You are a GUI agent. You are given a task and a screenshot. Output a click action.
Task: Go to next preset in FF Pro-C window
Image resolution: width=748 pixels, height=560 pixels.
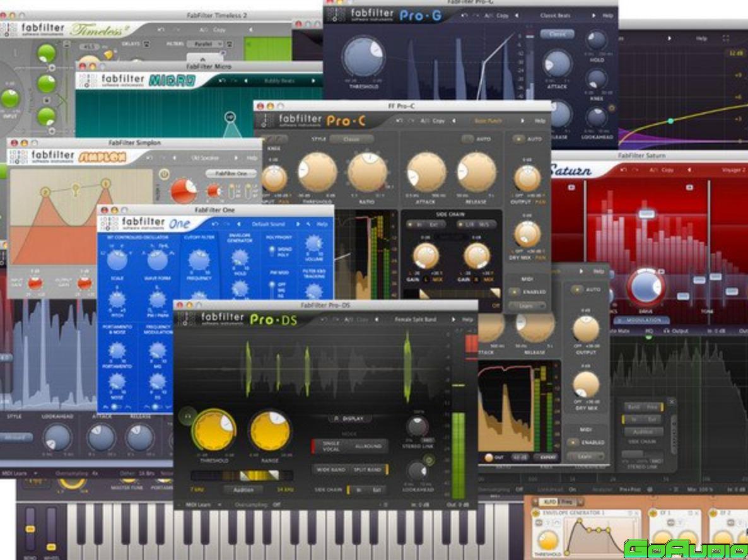coord(522,121)
